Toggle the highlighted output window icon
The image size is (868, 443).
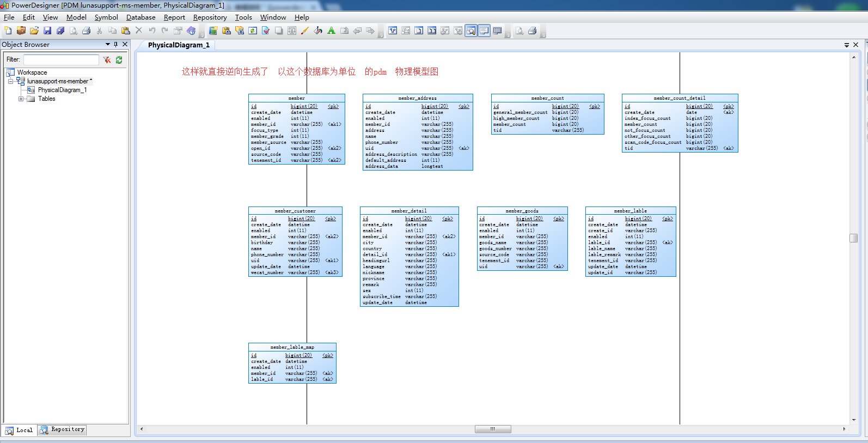tap(484, 31)
